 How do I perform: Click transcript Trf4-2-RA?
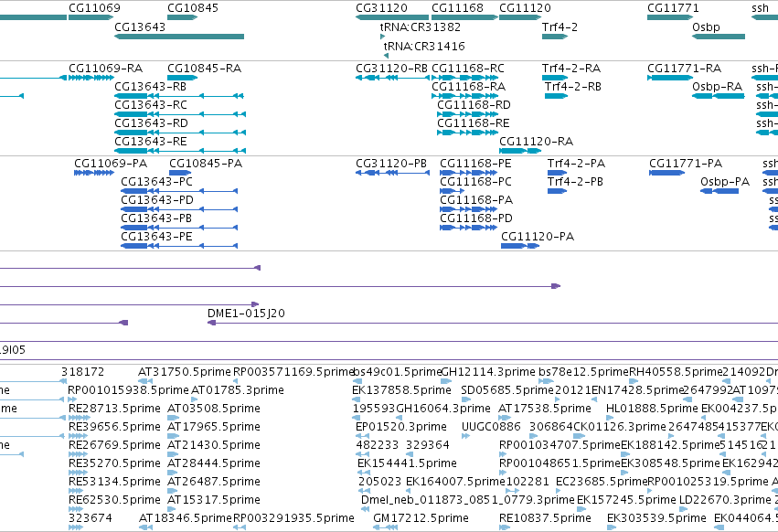[x=571, y=68]
